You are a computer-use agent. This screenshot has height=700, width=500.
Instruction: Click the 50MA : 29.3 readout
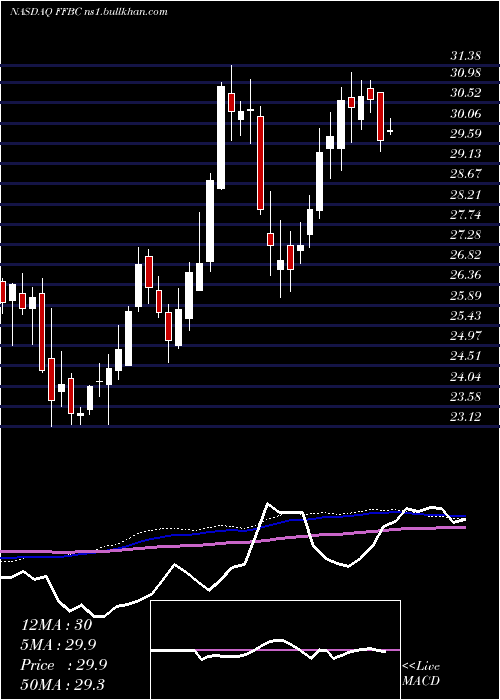tap(62, 684)
